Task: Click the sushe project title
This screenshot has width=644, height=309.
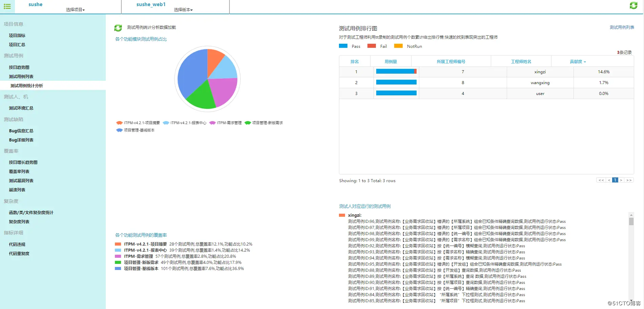Action: pyautogui.click(x=35, y=4)
